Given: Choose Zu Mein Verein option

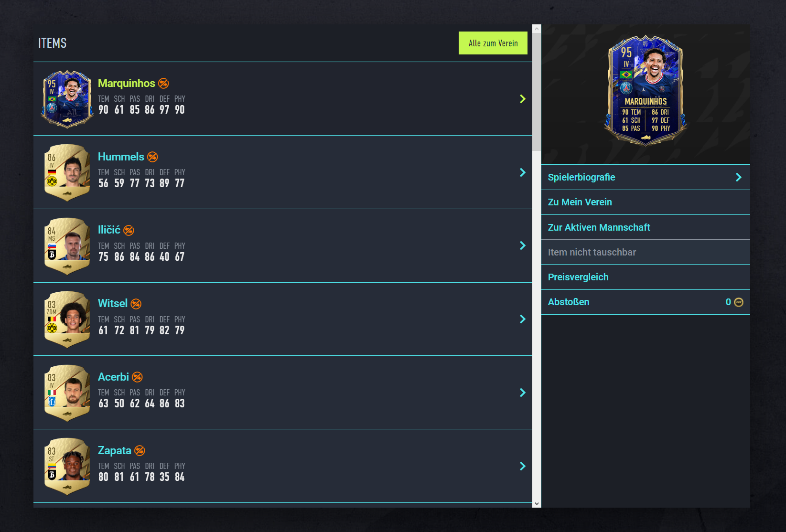Looking at the screenshot, I should pos(580,202).
